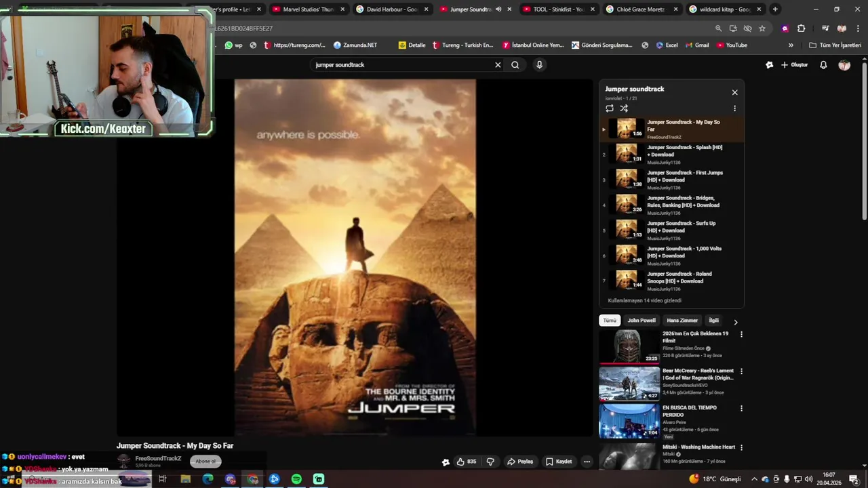
Task: Select the Tümü filter chip
Action: pyautogui.click(x=610, y=321)
